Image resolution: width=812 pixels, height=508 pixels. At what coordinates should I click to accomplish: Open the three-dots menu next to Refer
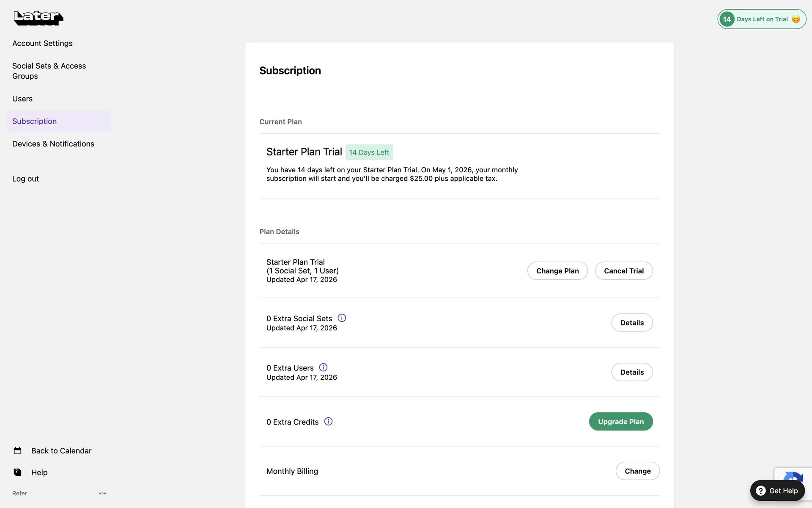pyautogui.click(x=102, y=493)
